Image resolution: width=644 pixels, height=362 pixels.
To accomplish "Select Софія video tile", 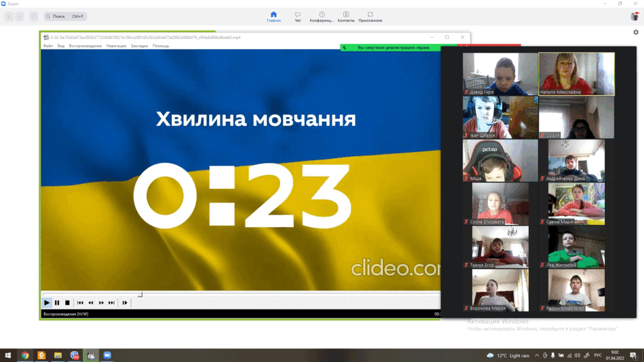I will pos(577,118).
